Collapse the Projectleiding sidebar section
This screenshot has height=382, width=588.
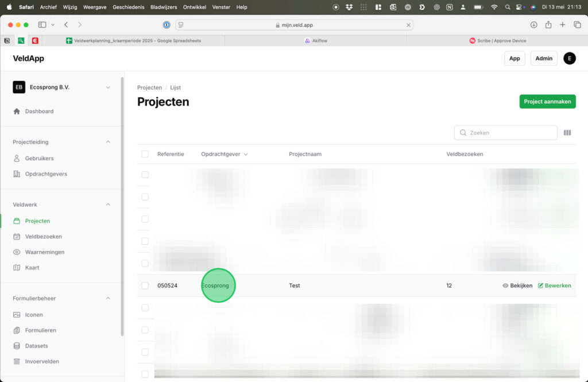108,142
